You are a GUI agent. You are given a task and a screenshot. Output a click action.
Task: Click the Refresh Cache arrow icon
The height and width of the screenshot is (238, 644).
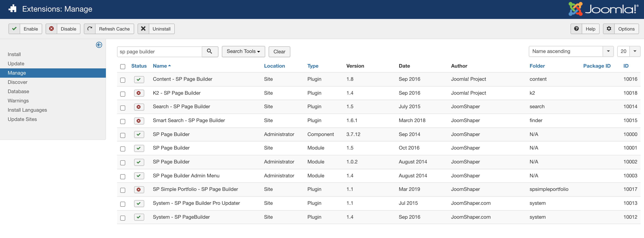point(89,29)
